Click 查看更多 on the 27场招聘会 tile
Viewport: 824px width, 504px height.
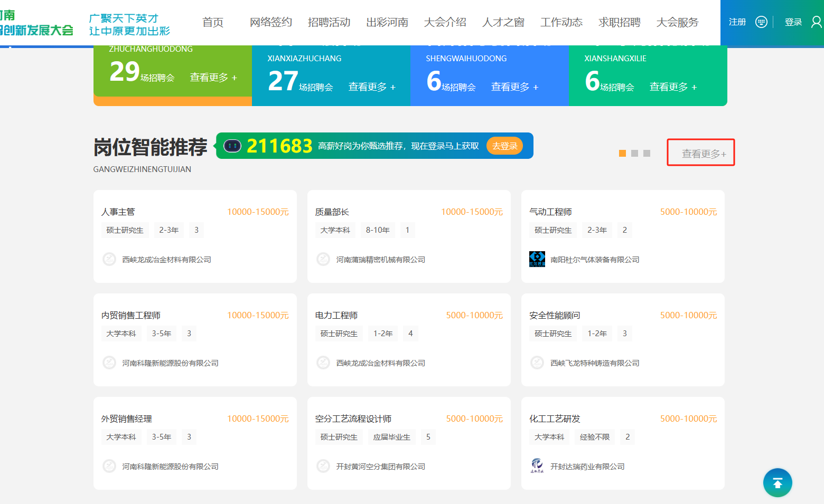coord(372,87)
